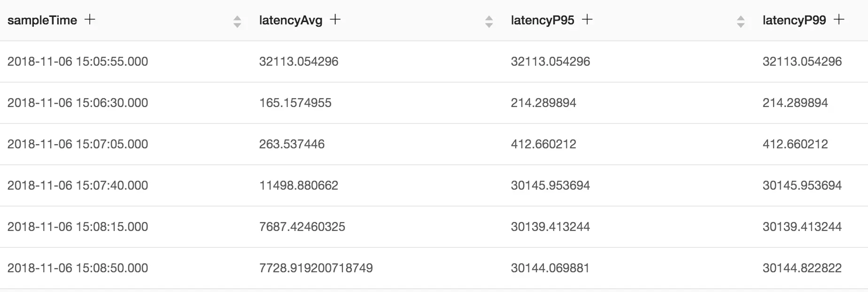The width and height of the screenshot is (868, 292).
Task: Click latencyAvg value 263.537446
Action: [292, 144]
